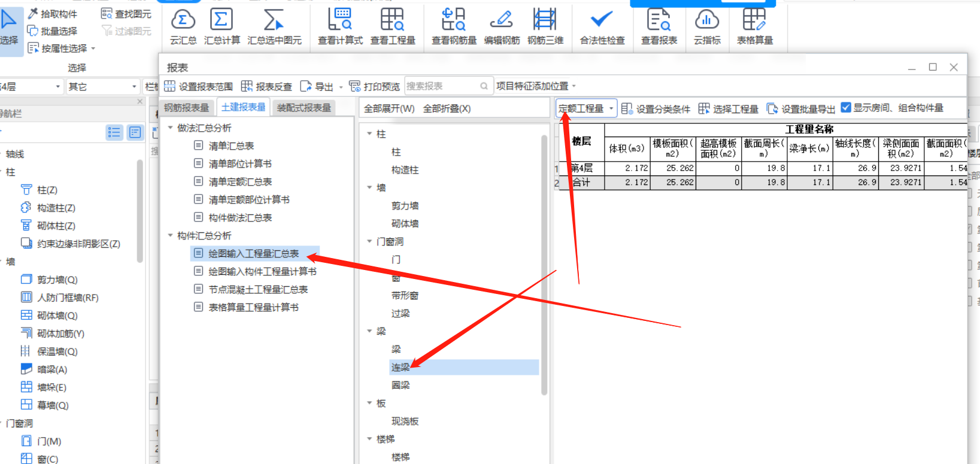Open the 导出 dropdown arrow
The width and height of the screenshot is (980, 464).
pos(341,87)
